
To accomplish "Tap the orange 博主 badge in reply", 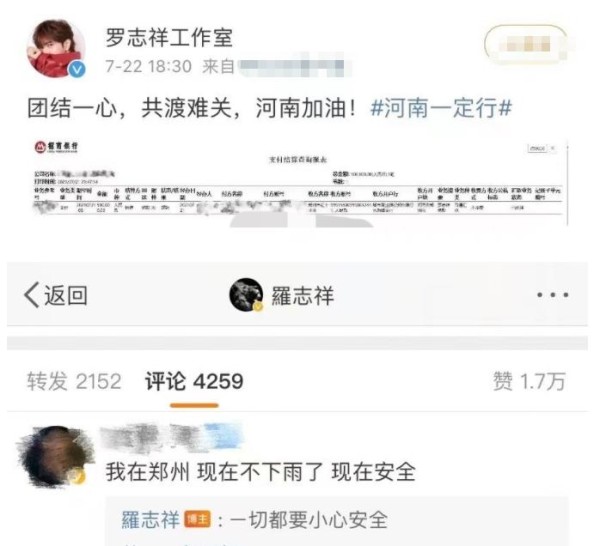I will pyautogui.click(x=197, y=519).
